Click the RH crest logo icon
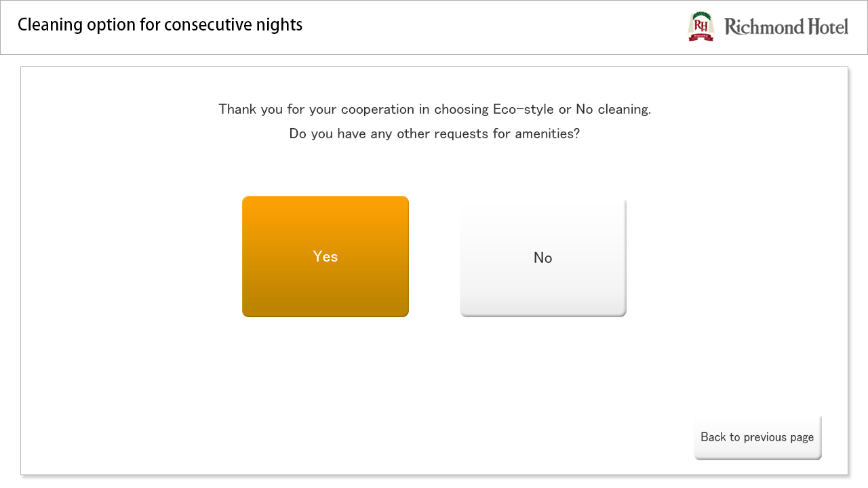 pyautogui.click(x=701, y=27)
